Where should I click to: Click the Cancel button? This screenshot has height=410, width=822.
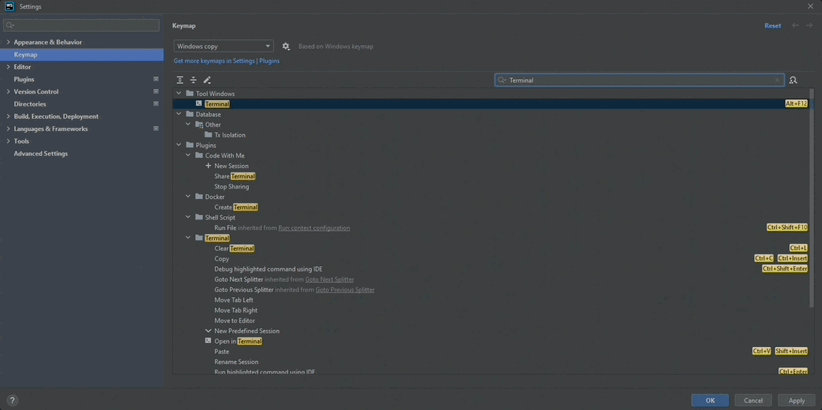tap(753, 400)
